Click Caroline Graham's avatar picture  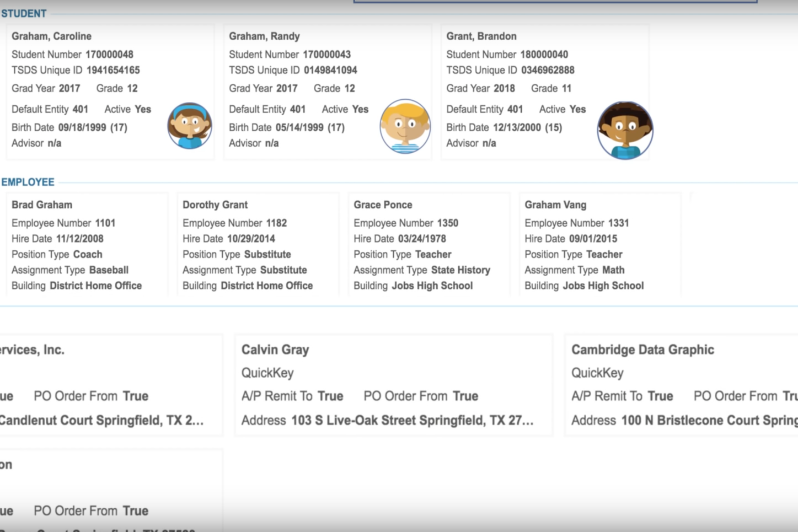point(189,126)
